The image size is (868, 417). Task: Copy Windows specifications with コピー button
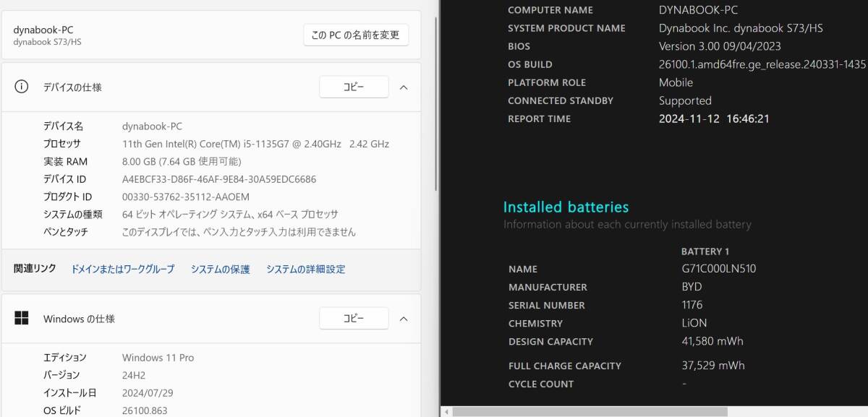point(354,318)
